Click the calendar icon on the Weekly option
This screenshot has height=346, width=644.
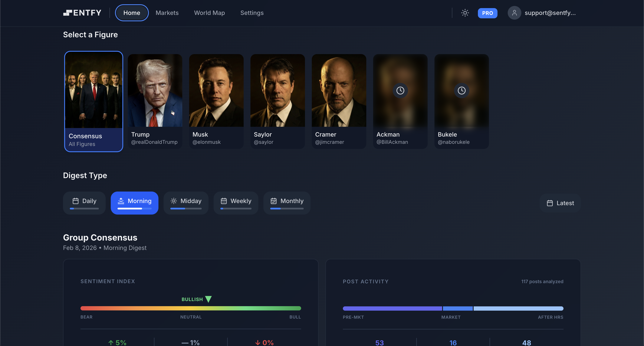click(224, 201)
